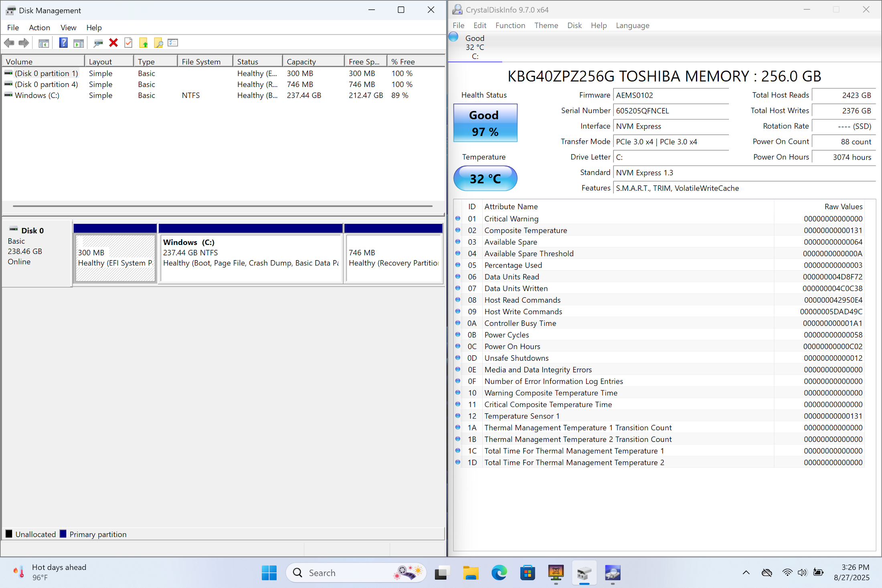Open the blue Help question mark icon
882x588 pixels.
coord(63,43)
